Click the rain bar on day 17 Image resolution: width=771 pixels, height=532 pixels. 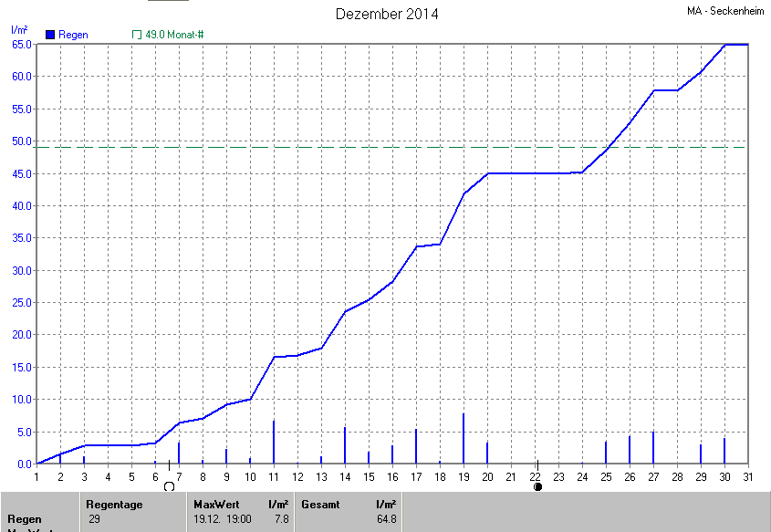point(416,447)
